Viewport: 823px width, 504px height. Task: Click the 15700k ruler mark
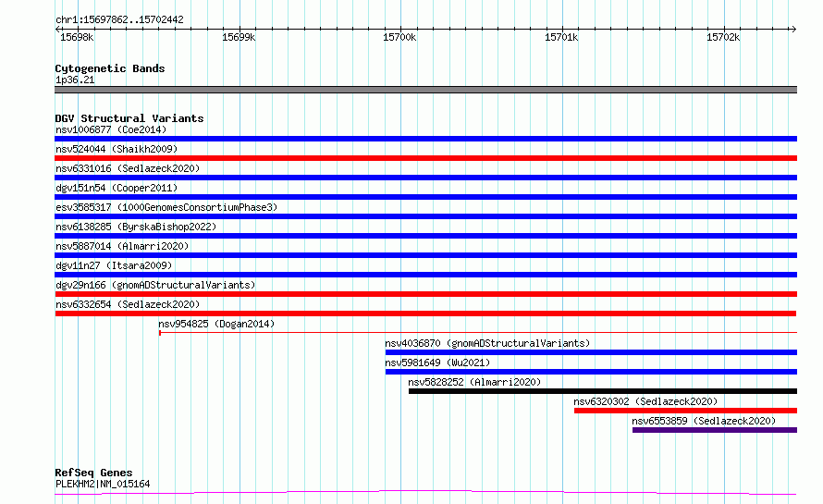pyautogui.click(x=399, y=37)
